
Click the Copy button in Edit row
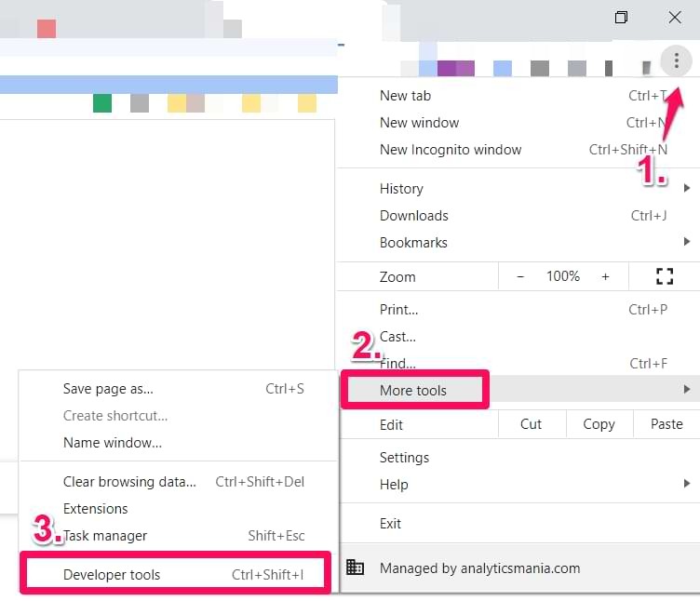tap(599, 424)
